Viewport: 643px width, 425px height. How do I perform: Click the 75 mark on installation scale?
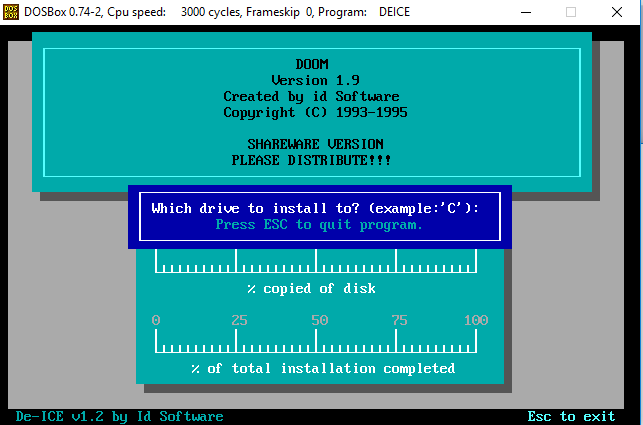tap(399, 320)
